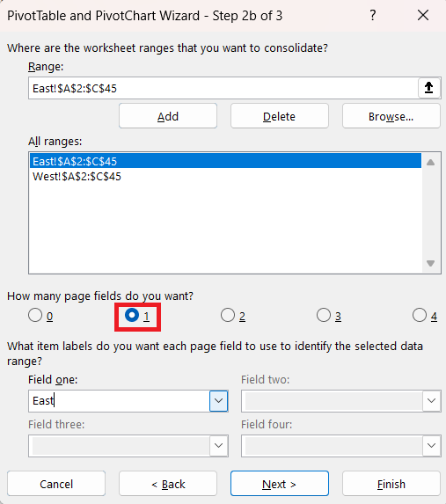This screenshot has height=504, width=446.
Task: Click the Field one text box containing East
Action: pos(119,401)
